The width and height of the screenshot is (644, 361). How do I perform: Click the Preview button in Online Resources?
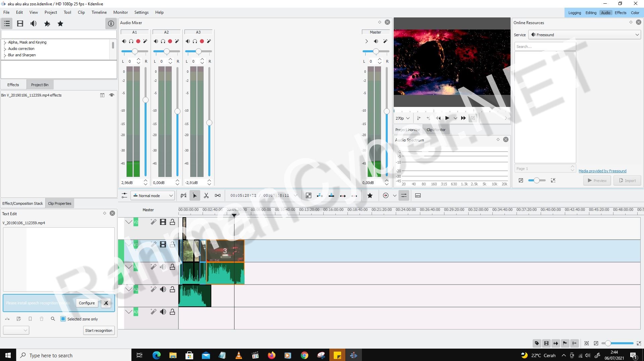597,181
